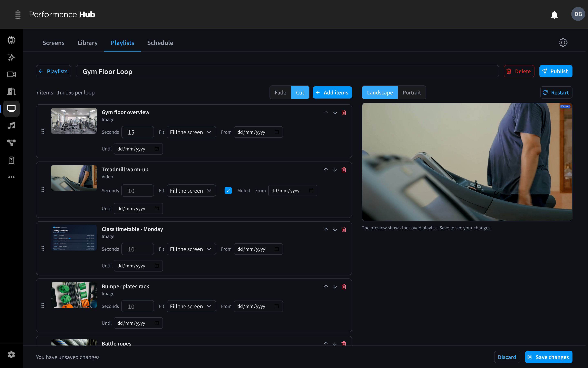Open the Playlists tab settings gear

[x=563, y=43]
